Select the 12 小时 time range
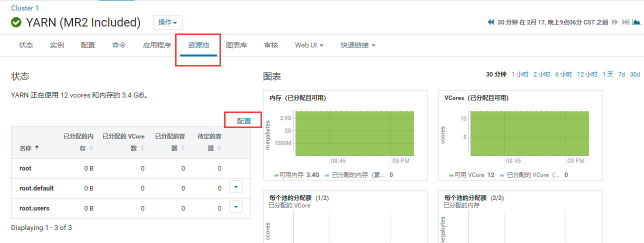Viewport: 644px width, 243px height. pyautogui.click(x=587, y=74)
